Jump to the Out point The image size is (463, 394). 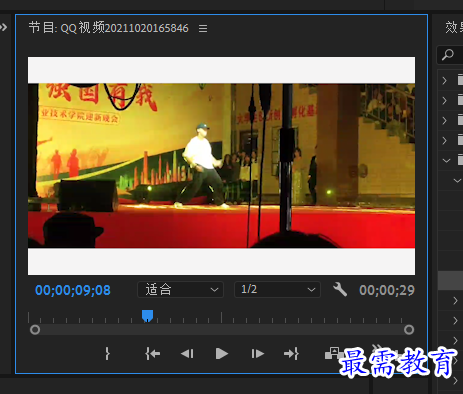(x=291, y=354)
